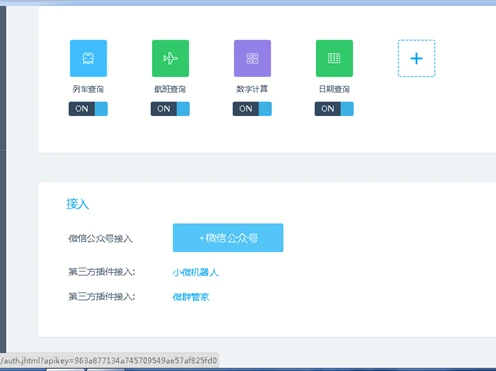The image size is (496, 371).
Task: Click the 列车查询 caption text
Action: [x=88, y=89]
